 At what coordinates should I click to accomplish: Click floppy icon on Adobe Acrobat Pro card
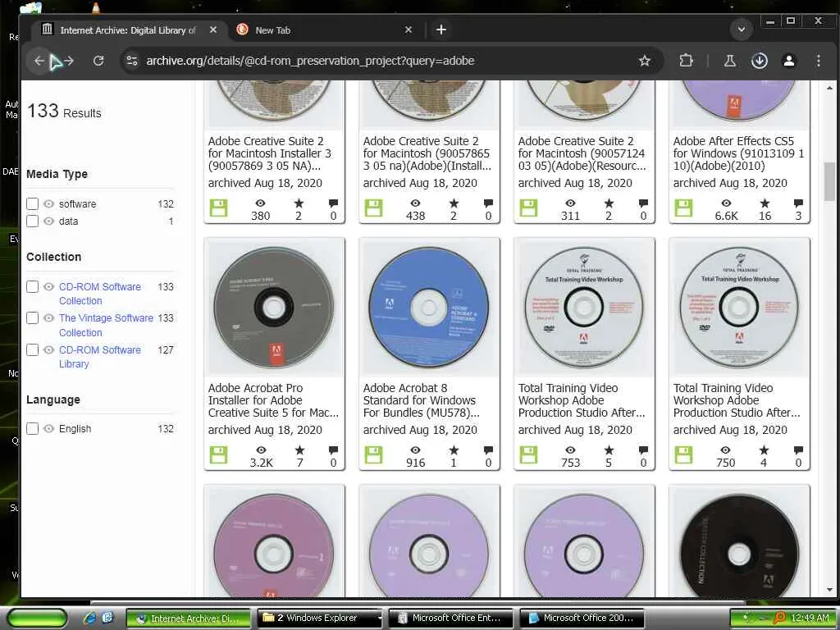[x=218, y=454]
